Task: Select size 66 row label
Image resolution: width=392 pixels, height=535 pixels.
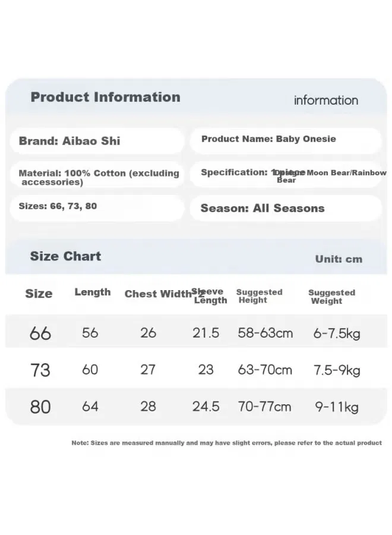Action: 40,333
